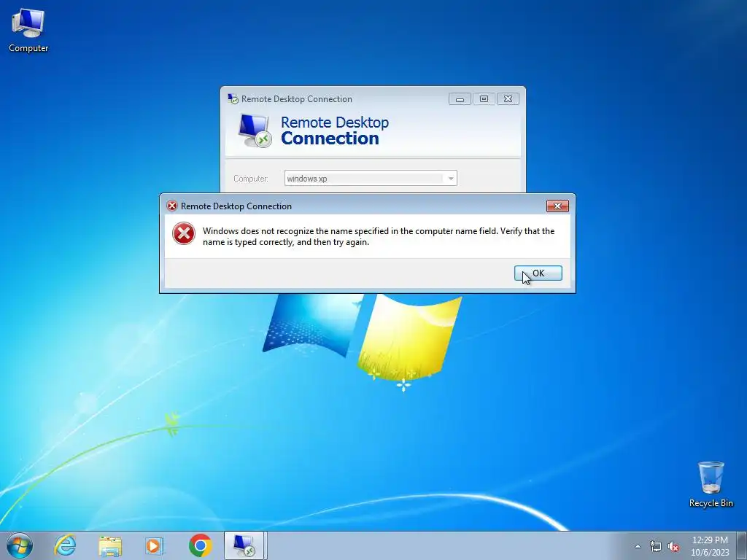The height and width of the screenshot is (560, 747).
Task: Click the Show desktop strip at taskbar end
Action: click(742, 545)
